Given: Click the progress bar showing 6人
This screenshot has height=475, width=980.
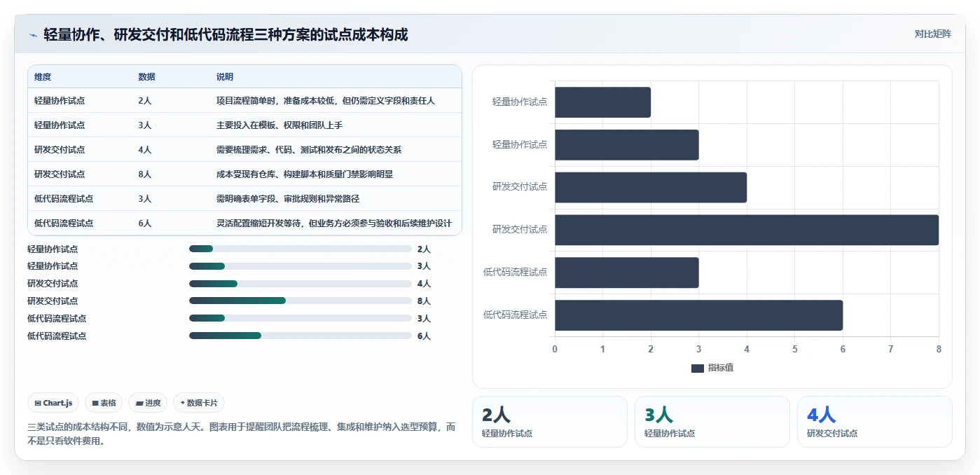Looking at the screenshot, I should (300, 336).
